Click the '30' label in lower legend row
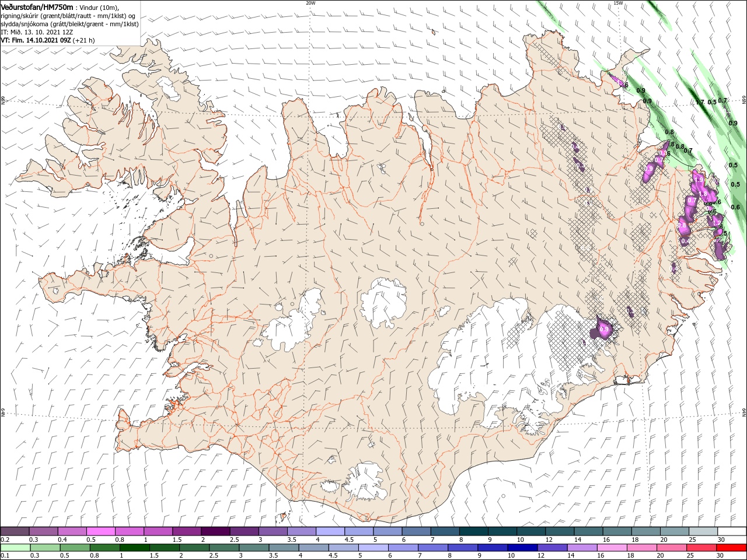The height and width of the screenshot is (560, 747). pyautogui.click(x=721, y=556)
